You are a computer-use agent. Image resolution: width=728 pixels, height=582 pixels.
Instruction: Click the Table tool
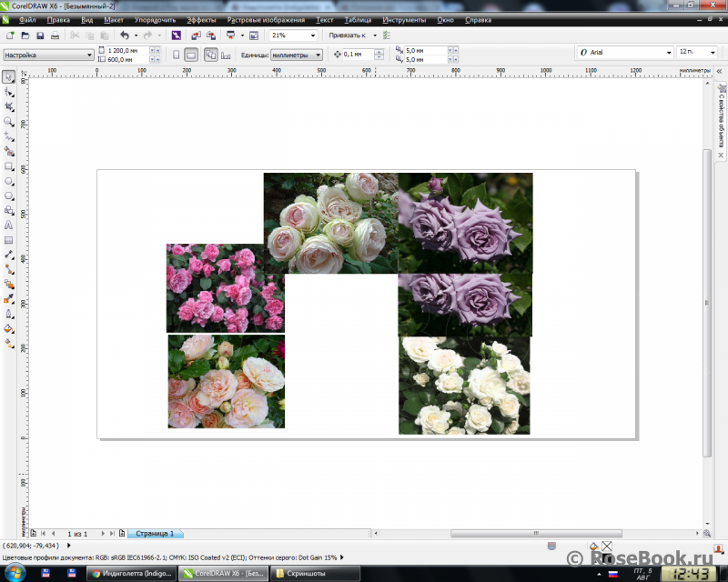pyautogui.click(x=9, y=239)
